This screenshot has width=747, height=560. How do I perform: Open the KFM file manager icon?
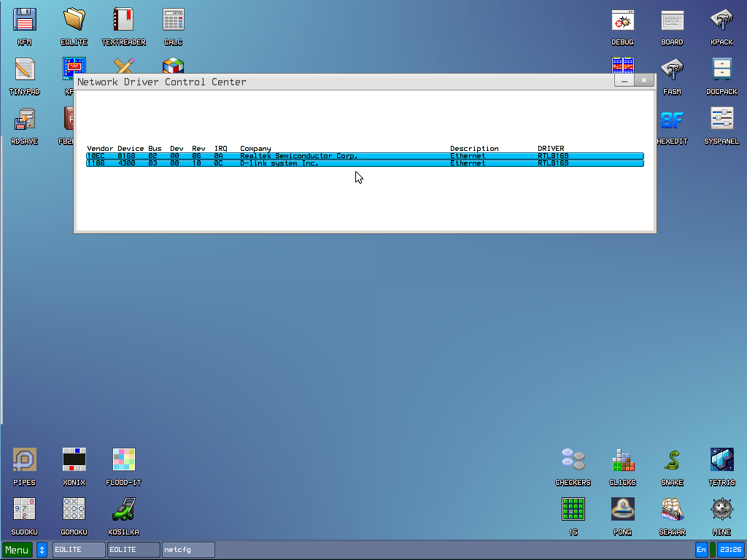(25, 20)
